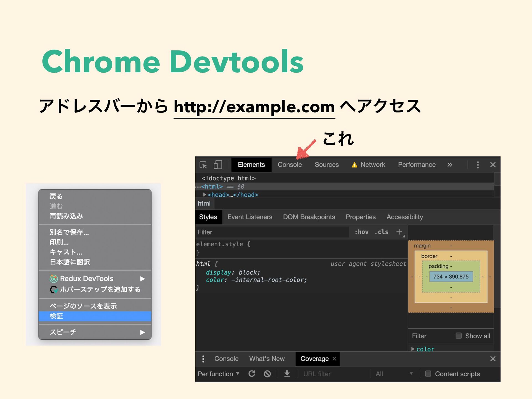Switch to the Sources tab
The height and width of the screenshot is (399, 532).
[x=327, y=165]
